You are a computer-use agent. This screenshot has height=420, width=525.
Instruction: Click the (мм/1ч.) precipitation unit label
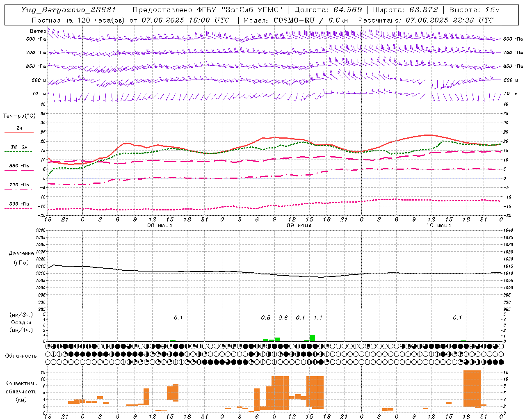pos(21,330)
